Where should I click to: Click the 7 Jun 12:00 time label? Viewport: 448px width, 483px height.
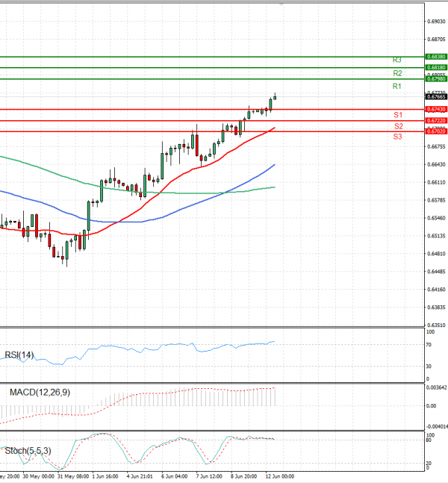(x=209, y=476)
